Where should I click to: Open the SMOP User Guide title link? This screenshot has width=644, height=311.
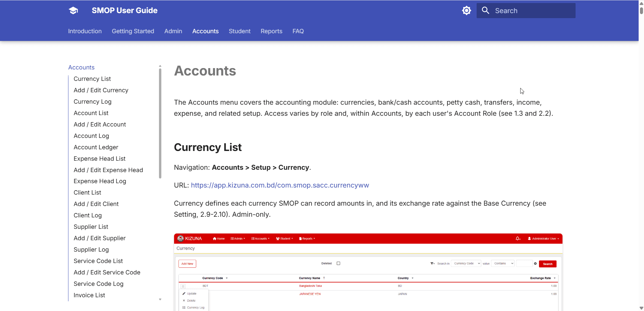pyautogui.click(x=124, y=10)
